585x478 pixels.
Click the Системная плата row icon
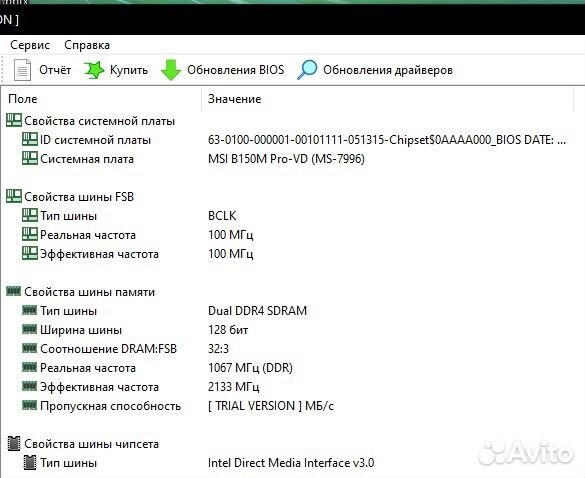coord(30,158)
